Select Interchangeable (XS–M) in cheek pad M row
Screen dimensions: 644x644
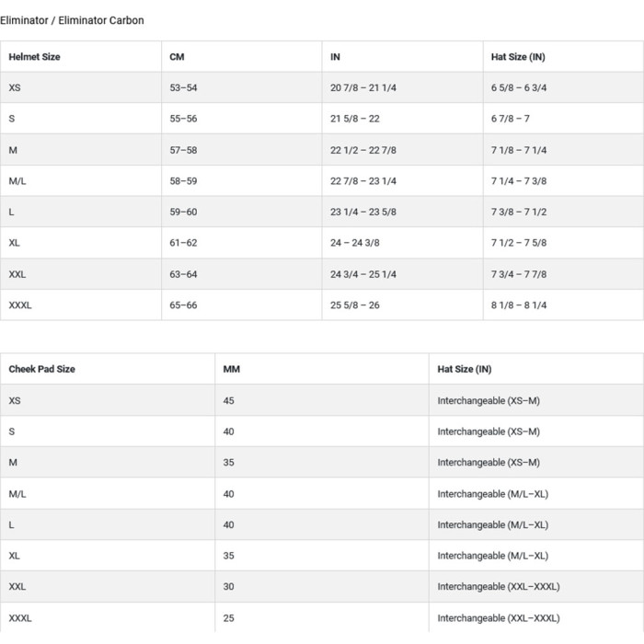coord(489,463)
